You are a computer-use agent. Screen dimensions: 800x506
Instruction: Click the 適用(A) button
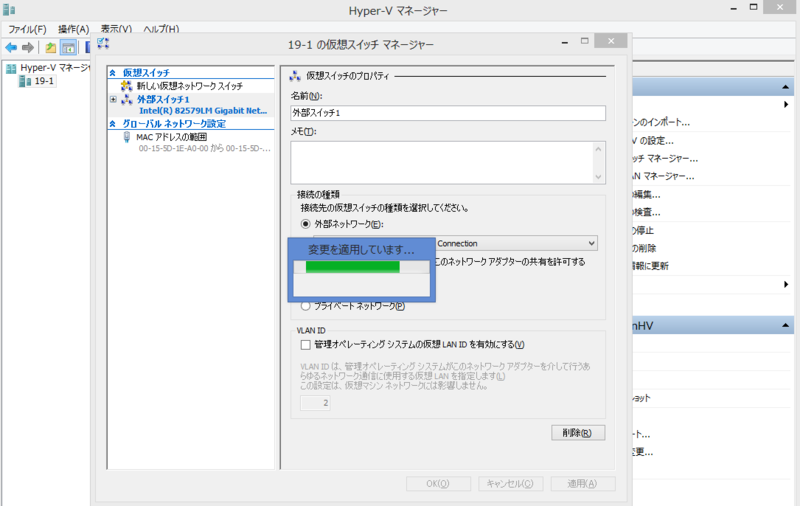click(x=583, y=484)
